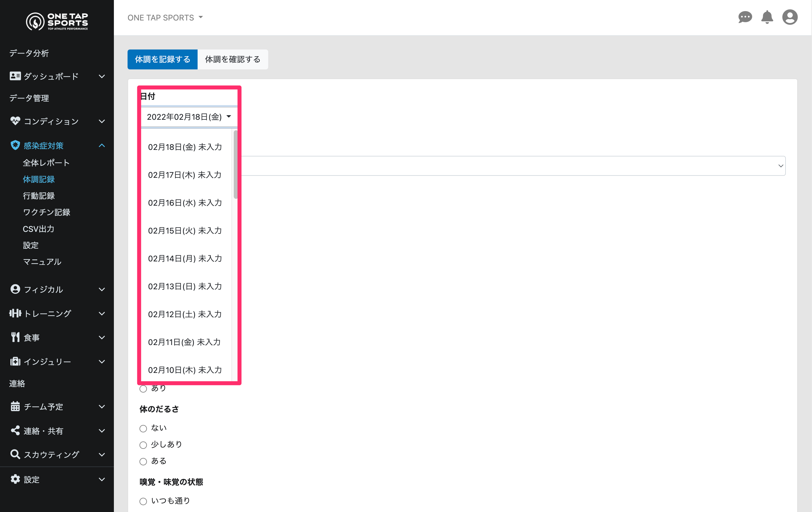Expand the スカウティング menu chevron
The height and width of the screenshot is (512, 812).
[102, 455]
